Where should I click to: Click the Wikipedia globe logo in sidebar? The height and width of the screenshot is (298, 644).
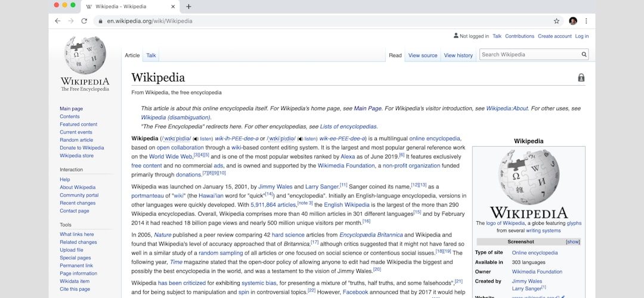(x=85, y=55)
